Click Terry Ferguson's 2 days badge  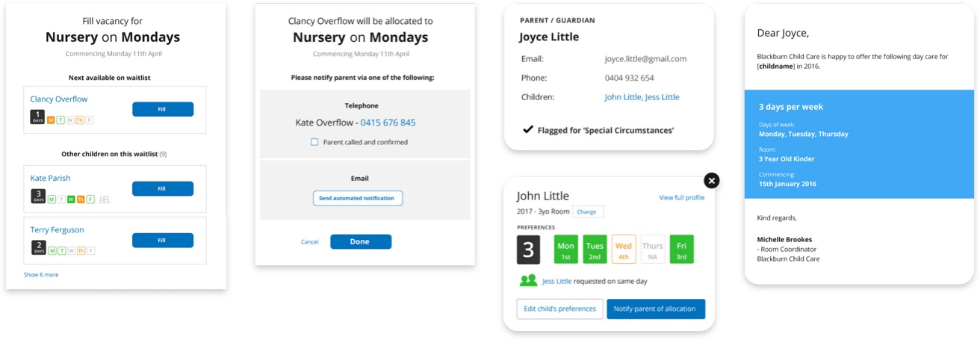click(x=37, y=248)
